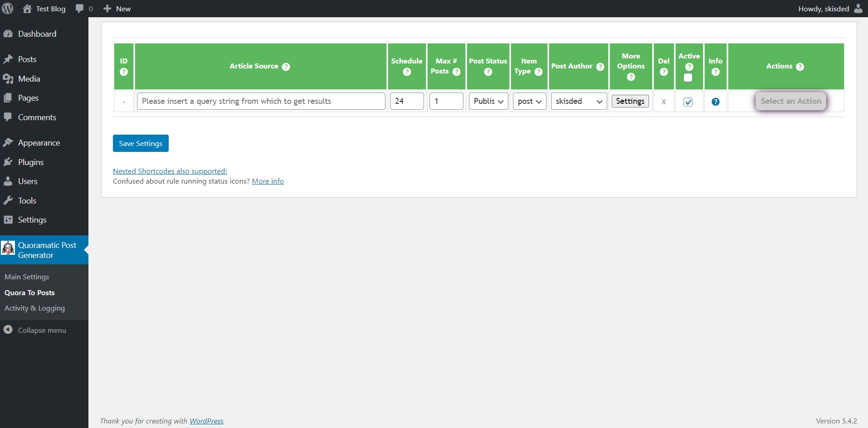Click the Schedule field showing 24
868x428 pixels.
coord(407,101)
